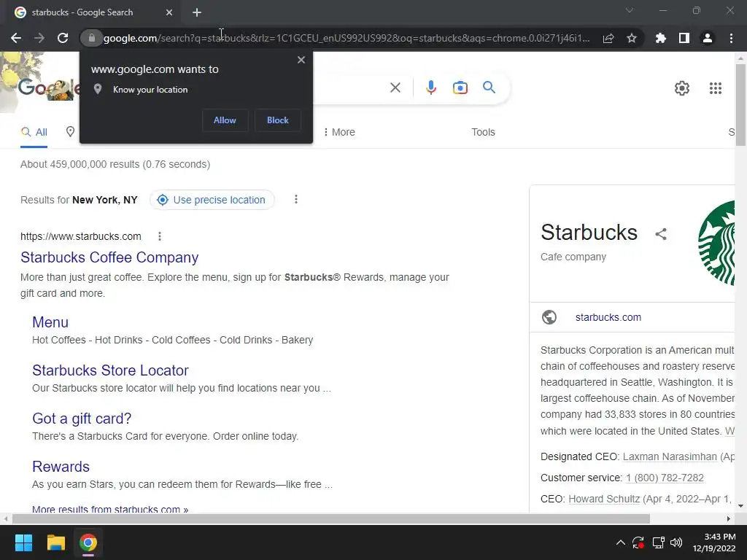Click Use precise location button

(x=212, y=200)
